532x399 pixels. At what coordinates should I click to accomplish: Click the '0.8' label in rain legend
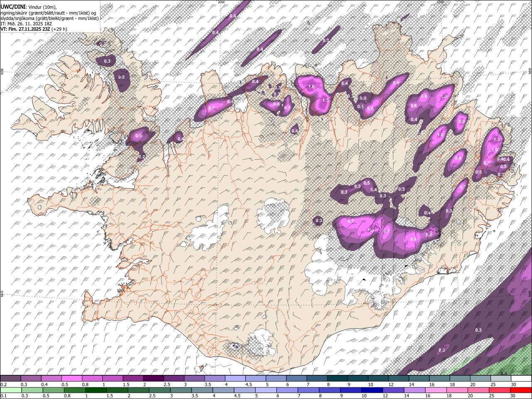tap(67, 396)
